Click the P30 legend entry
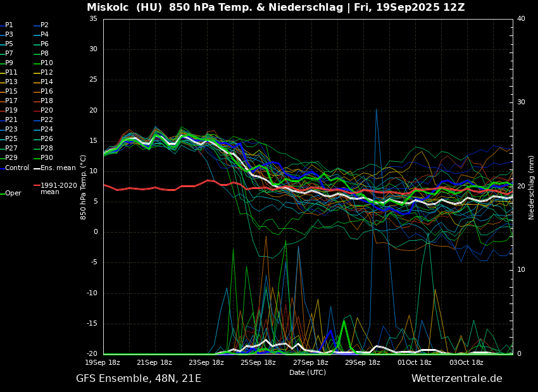This screenshot has width=538, height=392. (x=47, y=158)
